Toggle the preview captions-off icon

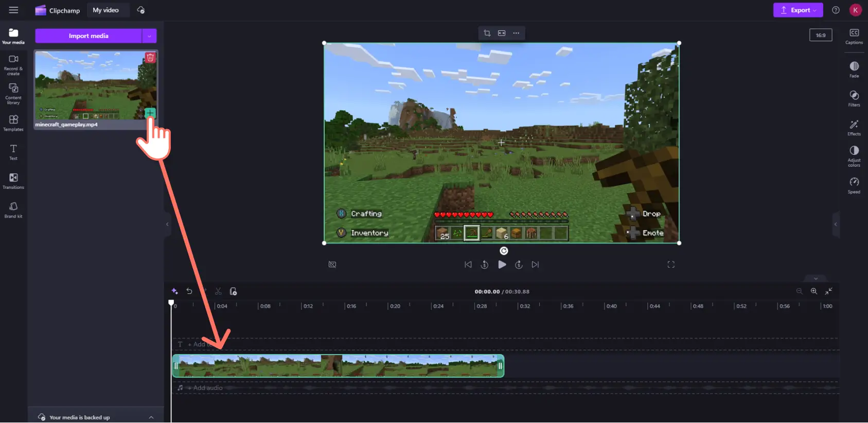coord(332,265)
